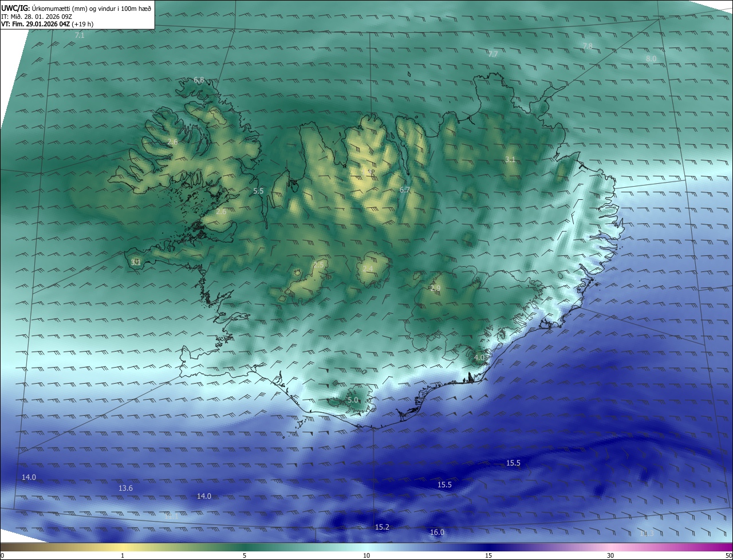Click the 6.7 value label
Image resolution: width=733 pixels, height=560 pixels.
pos(405,190)
